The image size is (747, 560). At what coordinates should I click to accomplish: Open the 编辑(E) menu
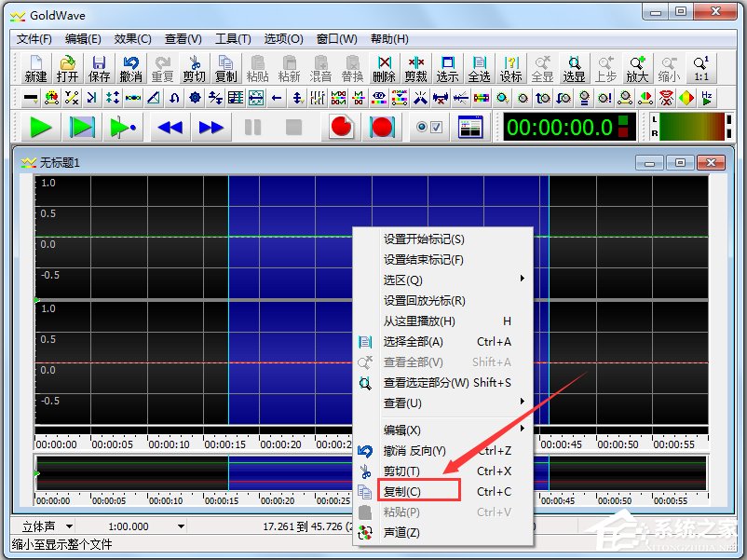[83, 39]
